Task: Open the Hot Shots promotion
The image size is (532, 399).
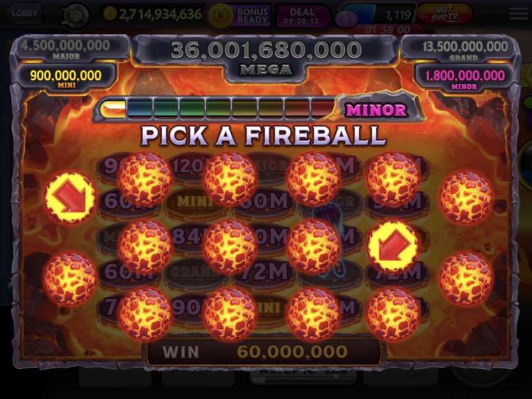Action: coord(445,14)
